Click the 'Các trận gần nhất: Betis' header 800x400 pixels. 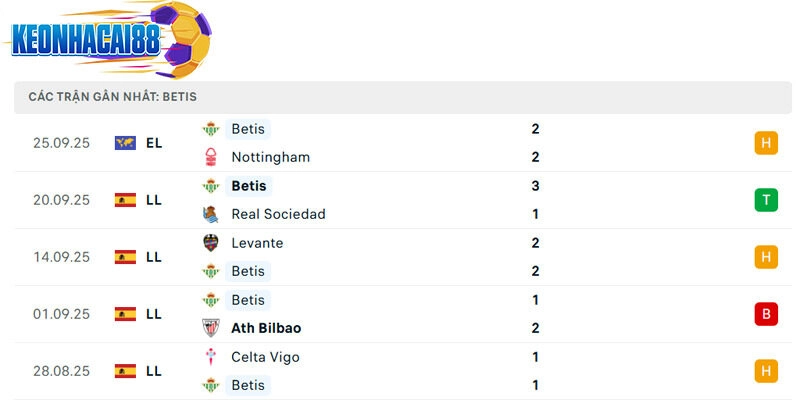[x=112, y=97]
